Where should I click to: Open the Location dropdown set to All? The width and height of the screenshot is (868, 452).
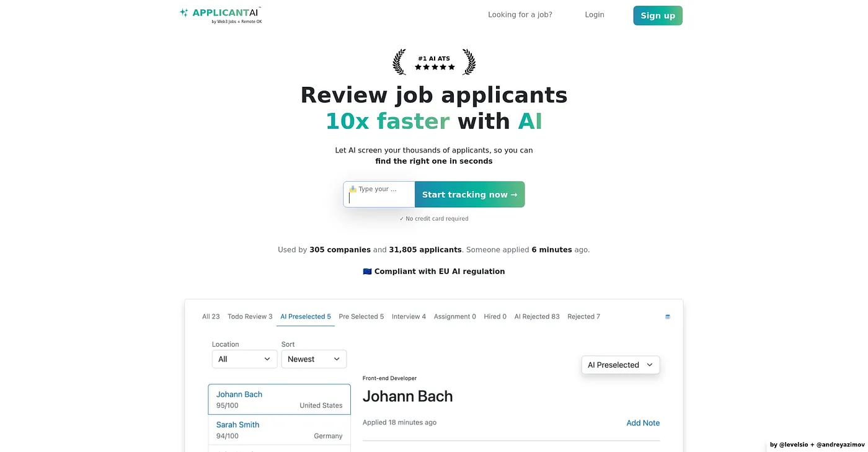(x=244, y=359)
